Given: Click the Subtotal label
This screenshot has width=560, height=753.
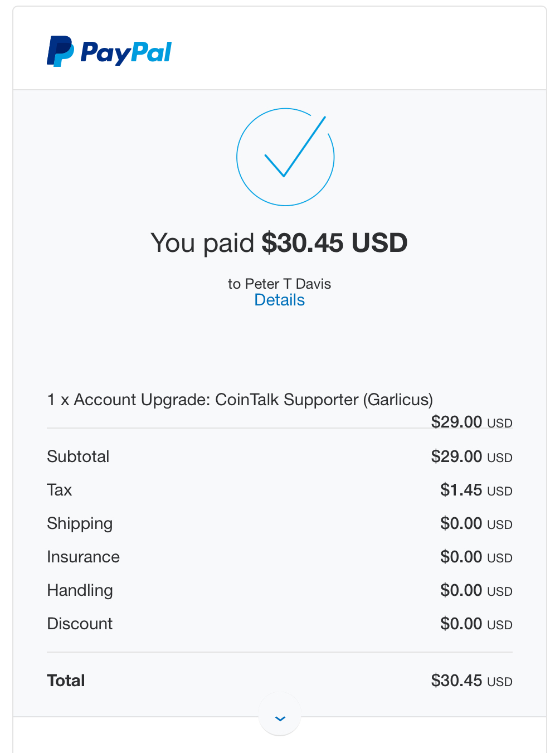Looking at the screenshot, I should coord(78,456).
